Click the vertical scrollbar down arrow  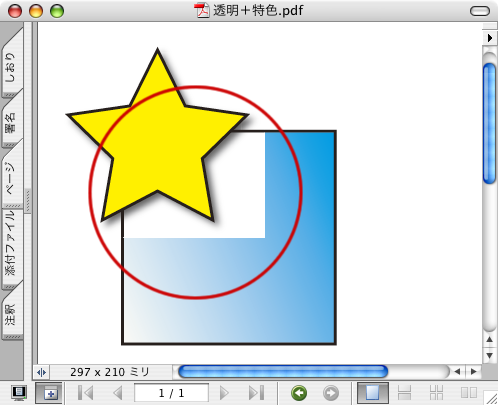coord(489,355)
